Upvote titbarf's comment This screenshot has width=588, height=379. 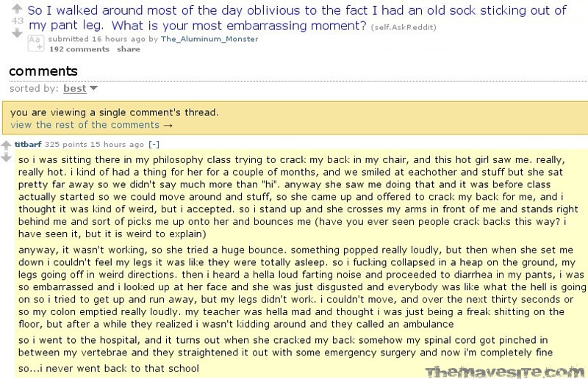7,145
